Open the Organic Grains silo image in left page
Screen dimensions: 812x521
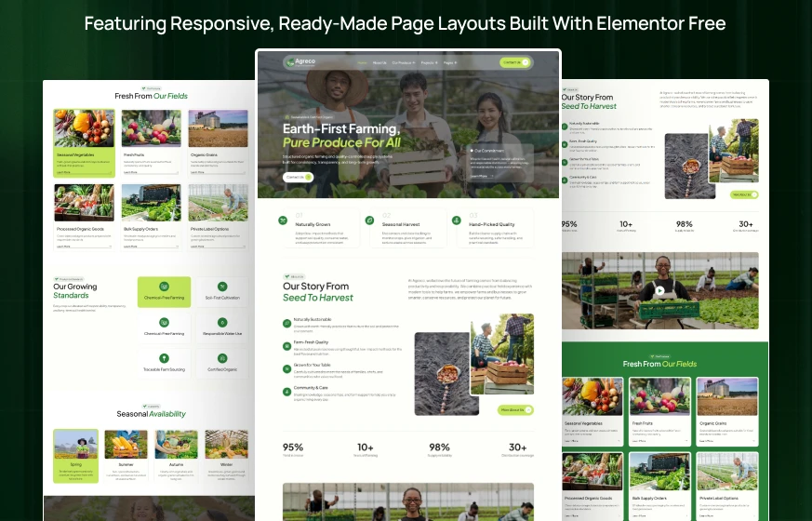[x=218, y=127]
